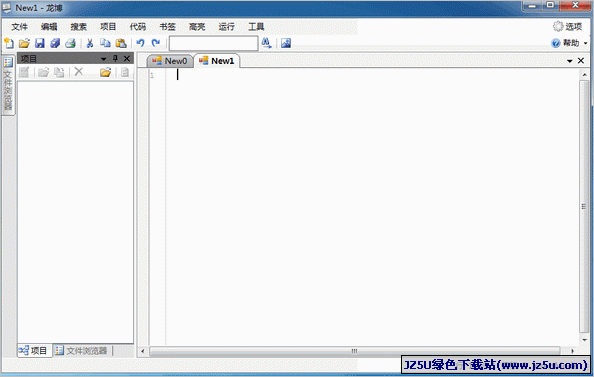Click the yellow folder icon in 项目 panel

point(105,72)
